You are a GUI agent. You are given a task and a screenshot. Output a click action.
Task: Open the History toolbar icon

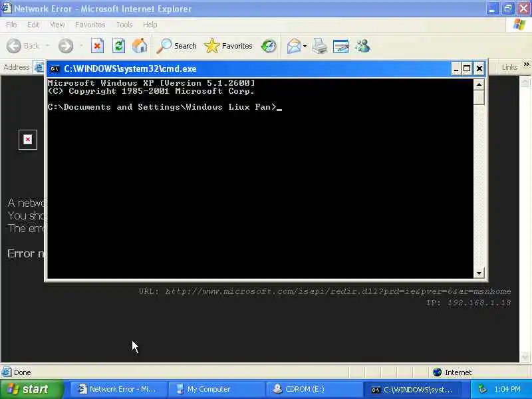[x=269, y=46]
